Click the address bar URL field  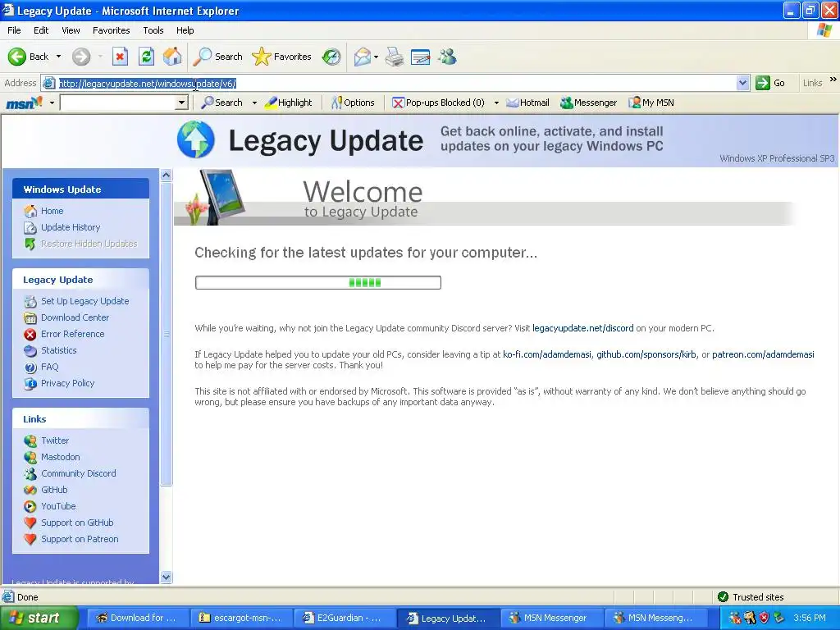(x=396, y=83)
